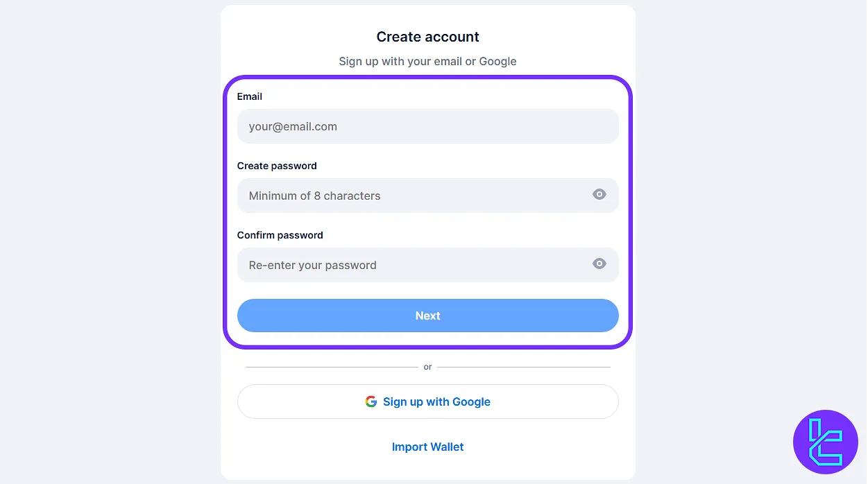Screen dimensions: 868x484
Task: Toggle eye icon in Confirm password field
Action: (x=599, y=264)
